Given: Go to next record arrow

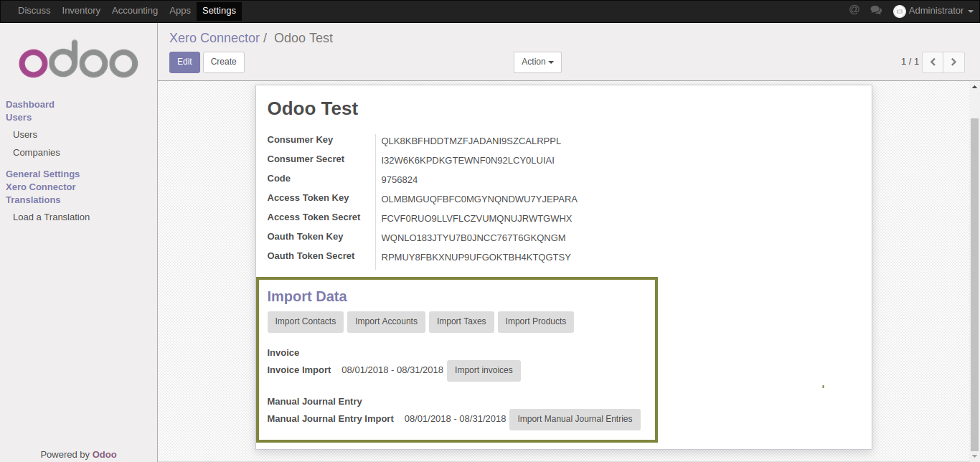Looking at the screenshot, I should tap(953, 62).
